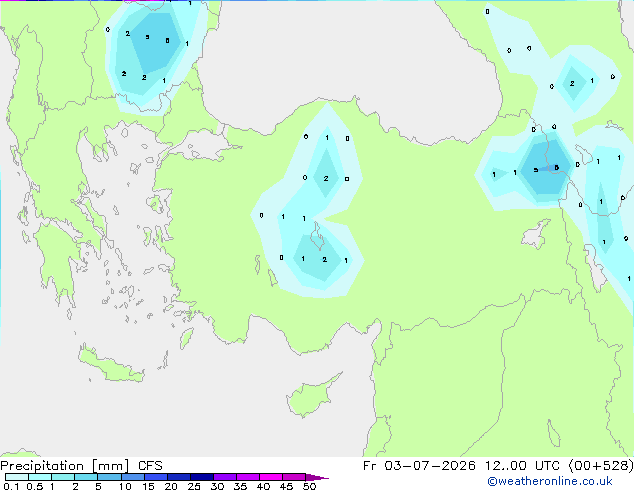This screenshot has height=490, width=634.
Task: Click legend swatch between 45 and 50
Action: (294, 477)
